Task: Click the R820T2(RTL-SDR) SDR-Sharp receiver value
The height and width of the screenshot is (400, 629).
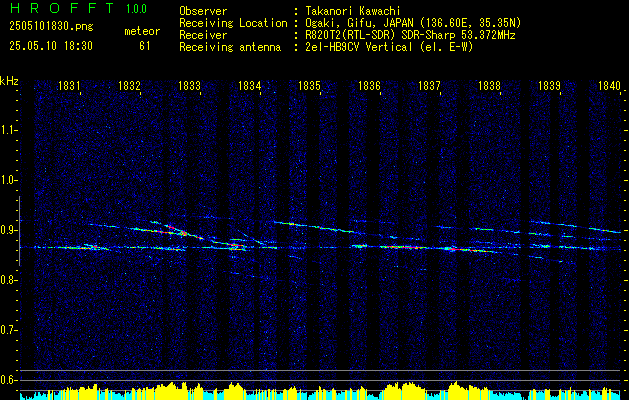Action: (x=410, y=35)
